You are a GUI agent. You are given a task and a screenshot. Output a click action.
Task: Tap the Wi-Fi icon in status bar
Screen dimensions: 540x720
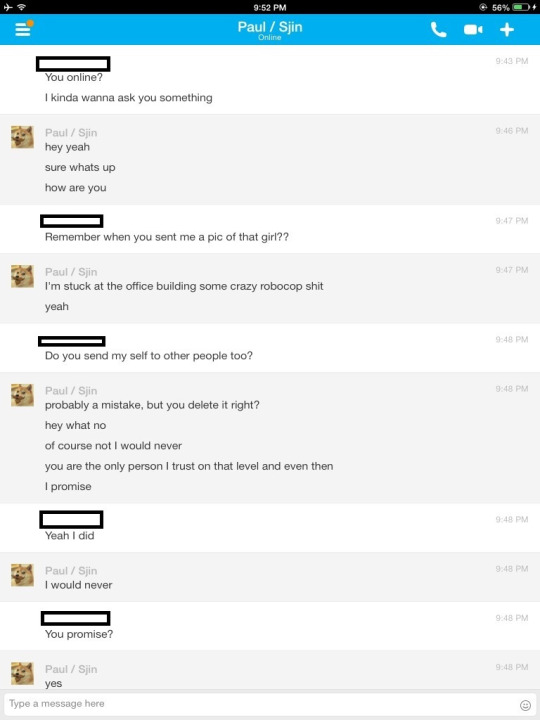pos(21,7)
